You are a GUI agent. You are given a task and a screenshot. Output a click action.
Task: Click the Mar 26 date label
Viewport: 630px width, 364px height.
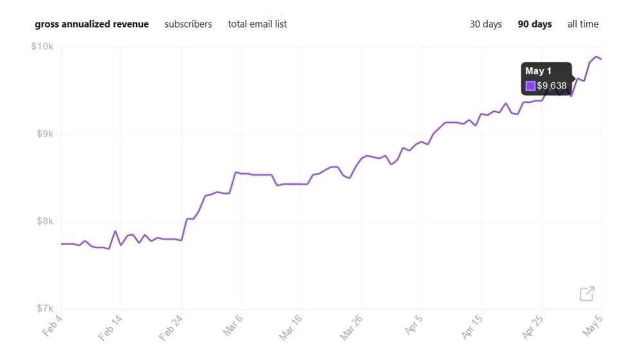click(x=350, y=328)
